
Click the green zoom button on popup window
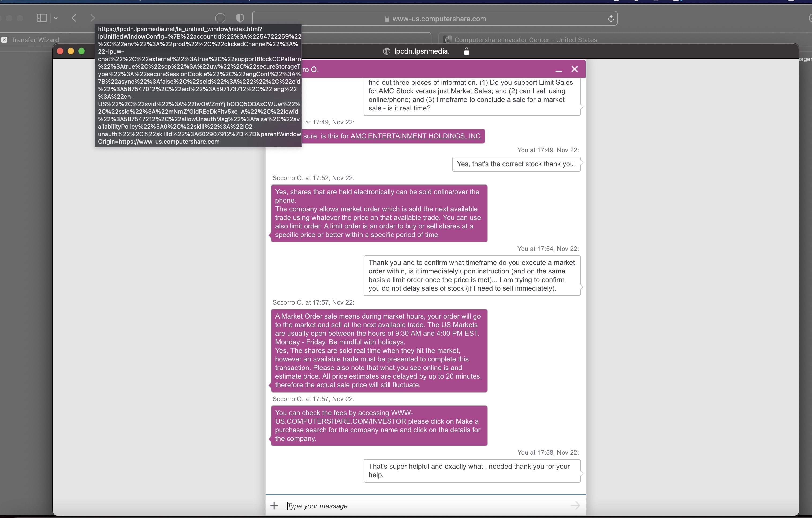[81, 51]
